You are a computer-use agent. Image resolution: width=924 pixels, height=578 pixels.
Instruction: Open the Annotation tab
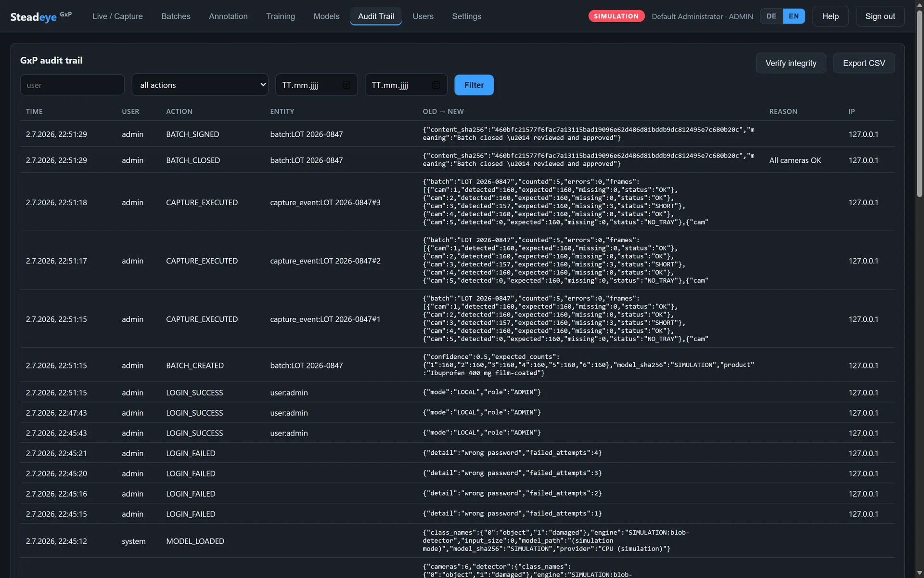(228, 16)
